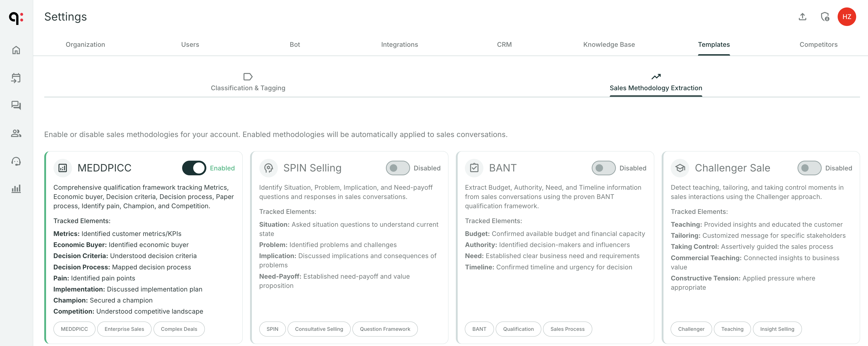Click the upload icon in the top bar
The width and height of the screenshot is (868, 346).
click(x=803, y=16)
